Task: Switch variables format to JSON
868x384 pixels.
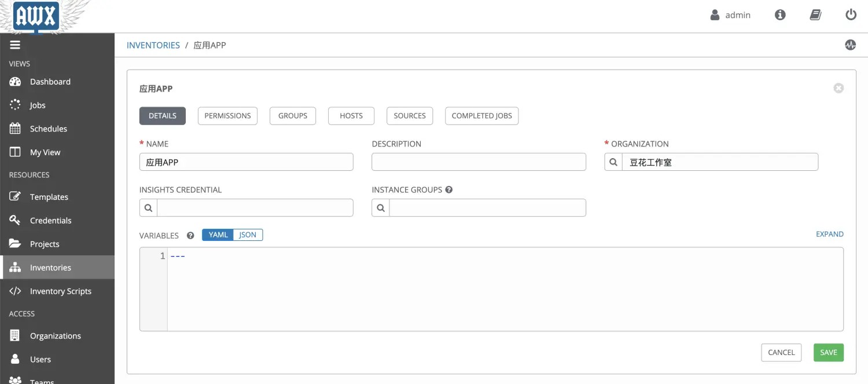Action: 248,235
